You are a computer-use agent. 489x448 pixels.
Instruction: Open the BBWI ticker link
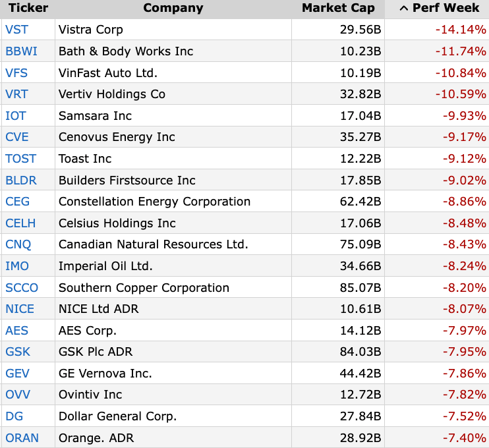coord(20,51)
